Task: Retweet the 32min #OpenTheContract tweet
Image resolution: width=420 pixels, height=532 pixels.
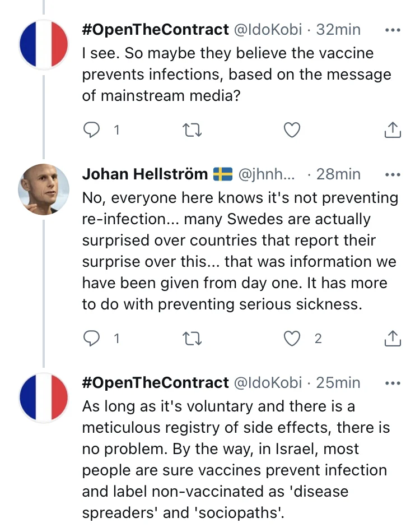Action: [x=193, y=130]
